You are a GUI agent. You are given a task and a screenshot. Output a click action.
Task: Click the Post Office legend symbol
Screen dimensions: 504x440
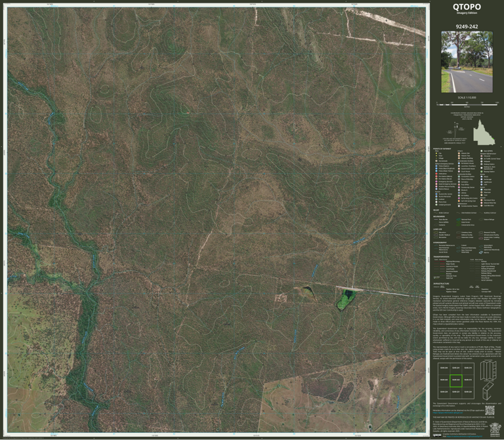[x=459, y=185]
